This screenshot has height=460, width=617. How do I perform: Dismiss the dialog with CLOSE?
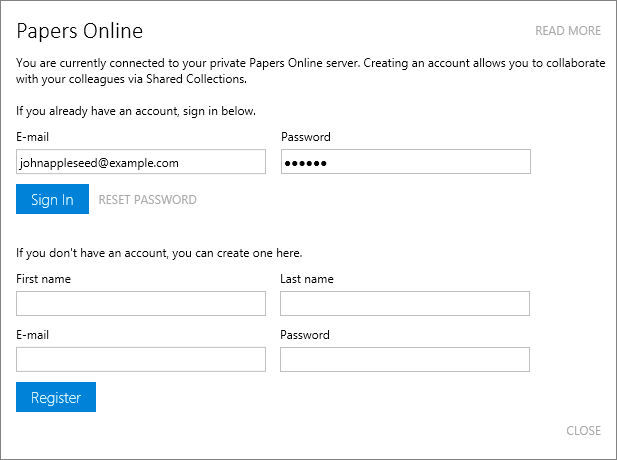[x=584, y=430]
